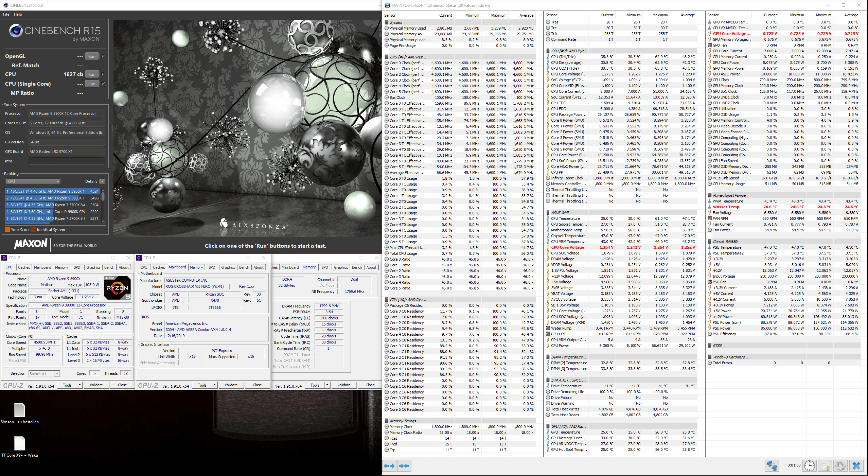Image resolution: width=868 pixels, height=476 pixels.
Task: Click the Info text field in Cinebench
Action: click(x=66, y=161)
